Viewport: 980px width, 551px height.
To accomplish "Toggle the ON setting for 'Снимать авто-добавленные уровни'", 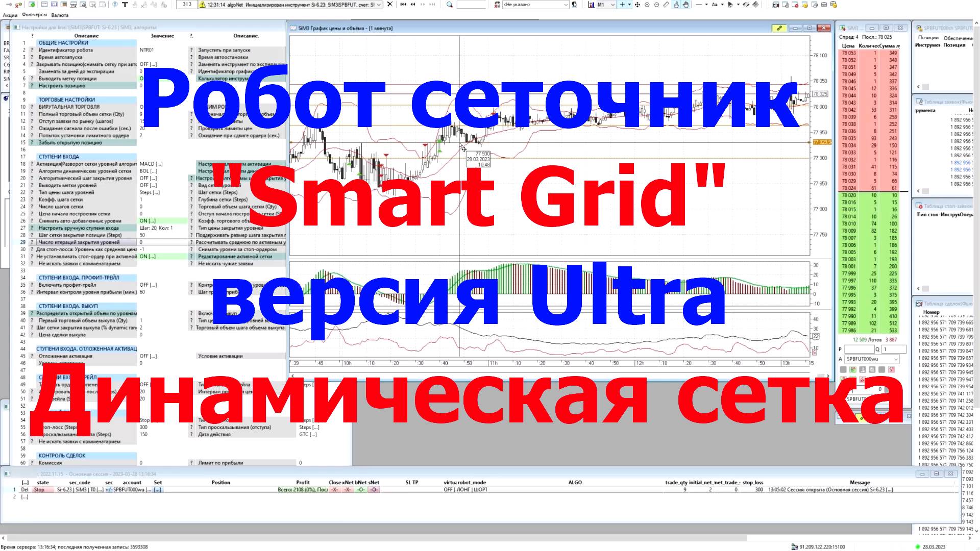I will [148, 221].
